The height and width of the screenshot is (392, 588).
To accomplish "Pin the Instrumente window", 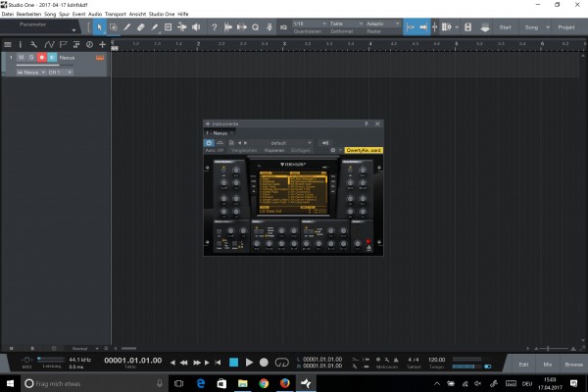I will tap(367, 123).
